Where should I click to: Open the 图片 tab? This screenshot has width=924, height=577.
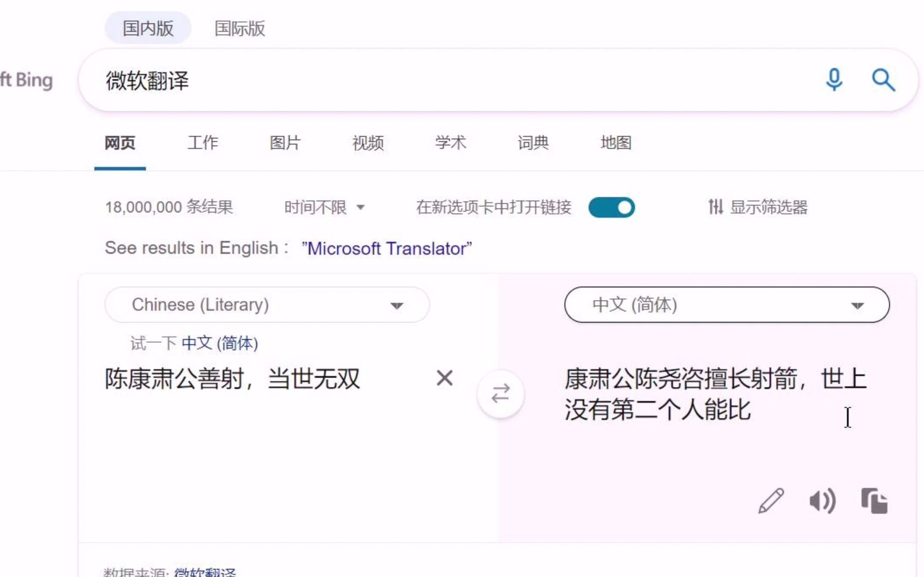(x=285, y=143)
